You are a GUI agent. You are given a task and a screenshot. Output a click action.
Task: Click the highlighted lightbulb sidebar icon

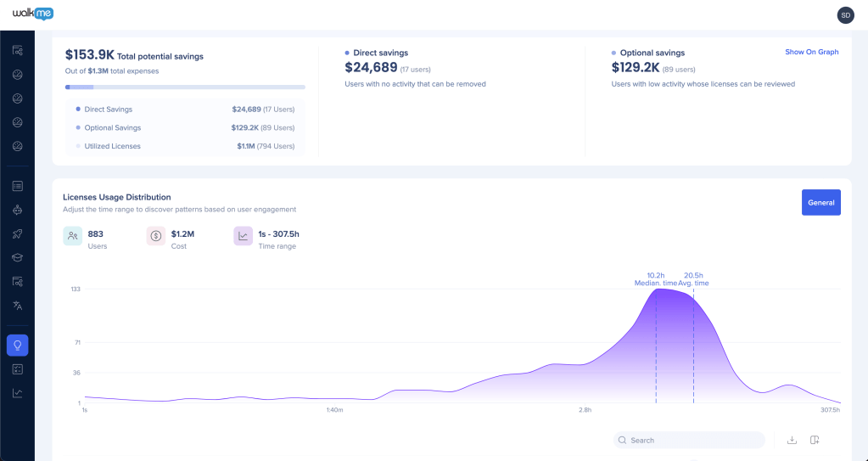click(17, 345)
